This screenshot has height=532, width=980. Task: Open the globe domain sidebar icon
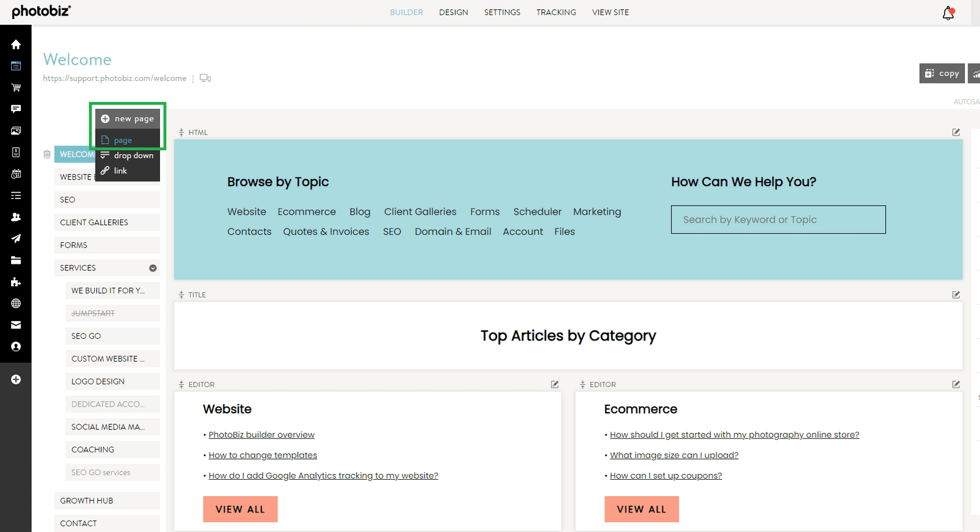pyautogui.click(x=16, y=304)
